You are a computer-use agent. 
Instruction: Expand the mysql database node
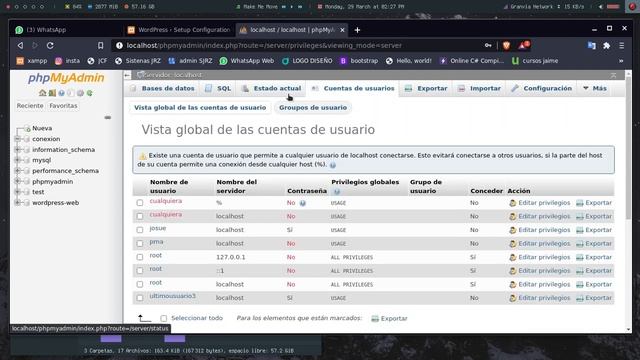[18, 160]
